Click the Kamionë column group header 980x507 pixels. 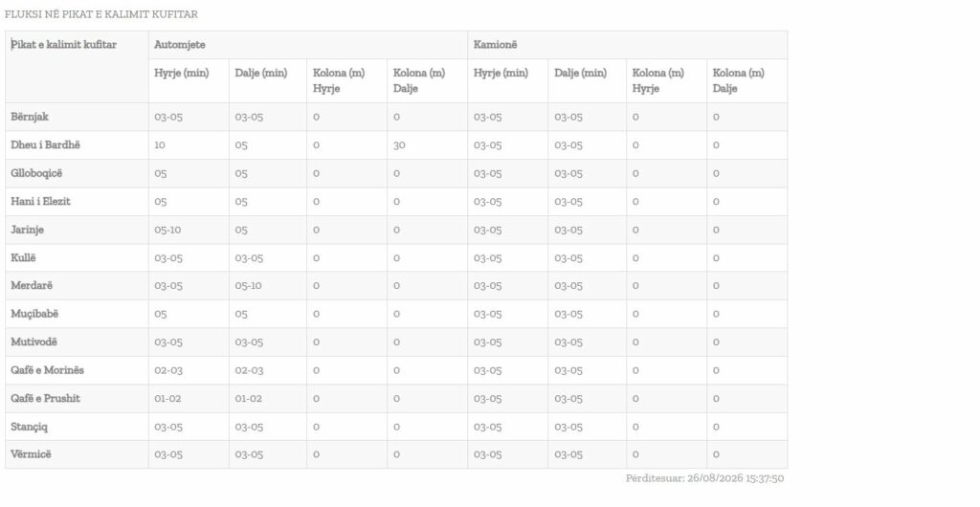pos(495,45)
